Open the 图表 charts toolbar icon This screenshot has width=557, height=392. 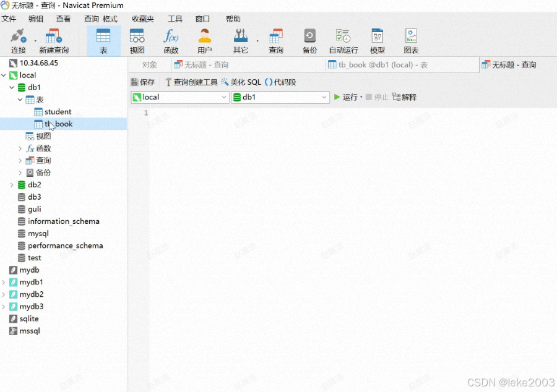coord(411,41)
